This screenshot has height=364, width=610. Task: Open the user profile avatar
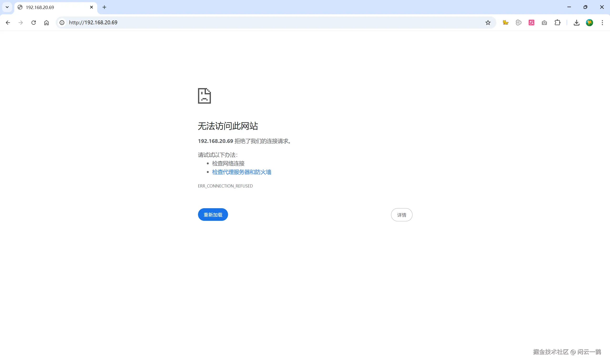(590, 23)
